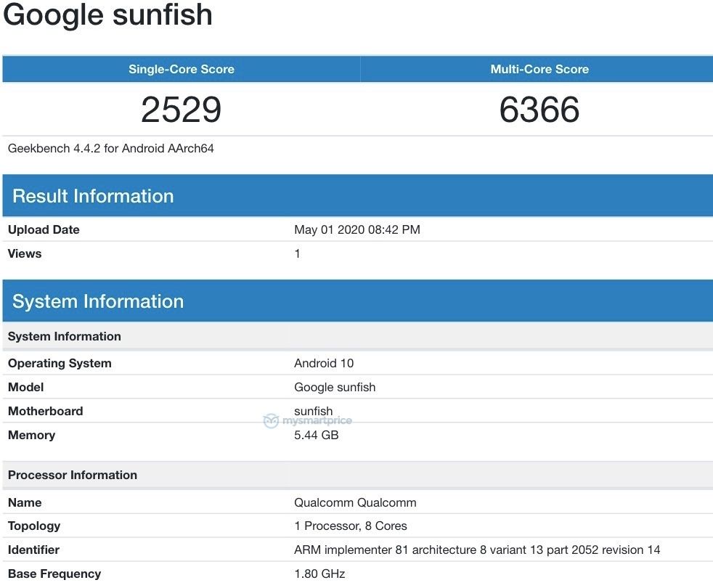This screenshot has width=713, height=588.
Task: Select the Single-Core Score header
Action: pos(181,70)
